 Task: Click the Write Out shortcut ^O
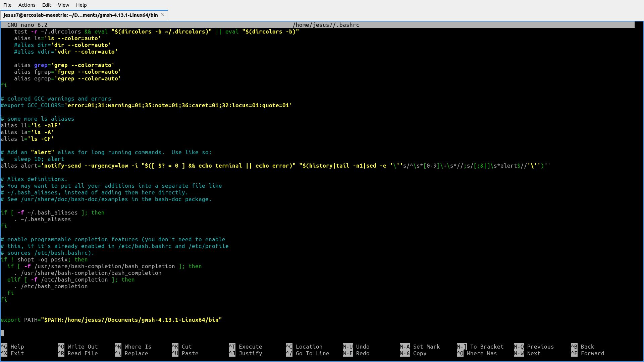pyautogui.click(x=78, y=347)
